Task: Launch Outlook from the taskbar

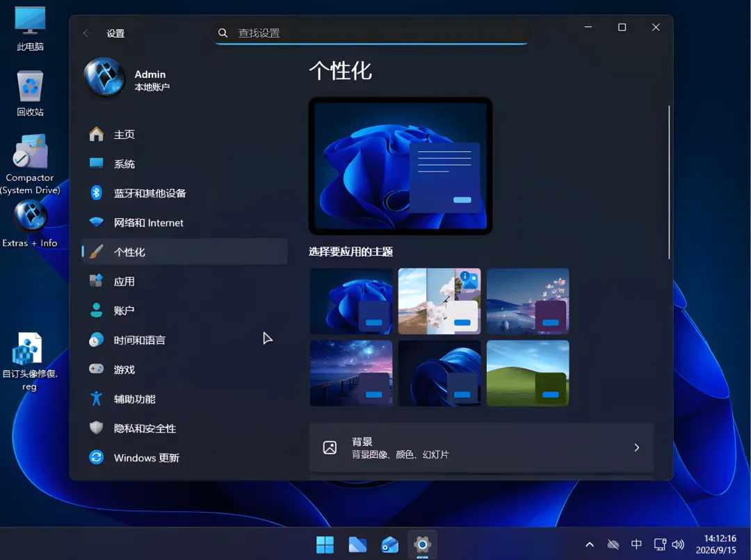Action: tap(390, 545)
